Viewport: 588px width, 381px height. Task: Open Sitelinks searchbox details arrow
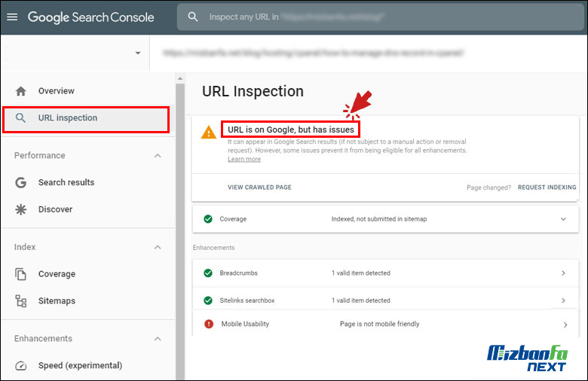point(563,300)
